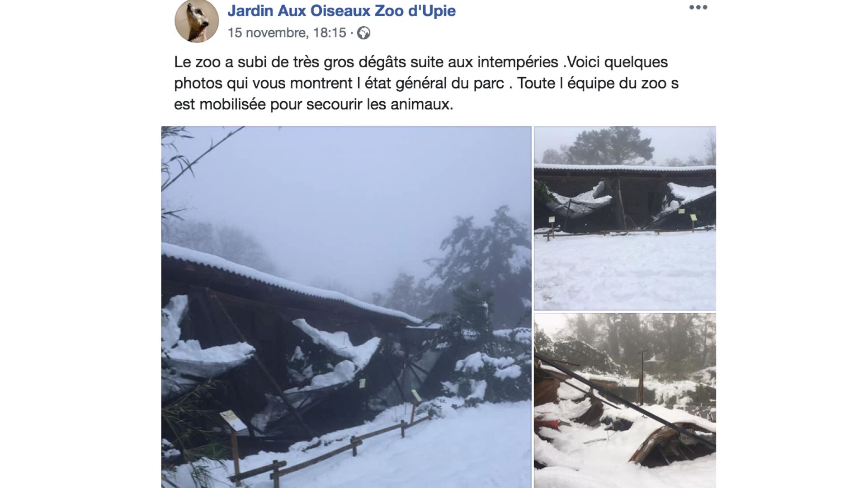Click the meerkat profile picture

pos(197,21)
